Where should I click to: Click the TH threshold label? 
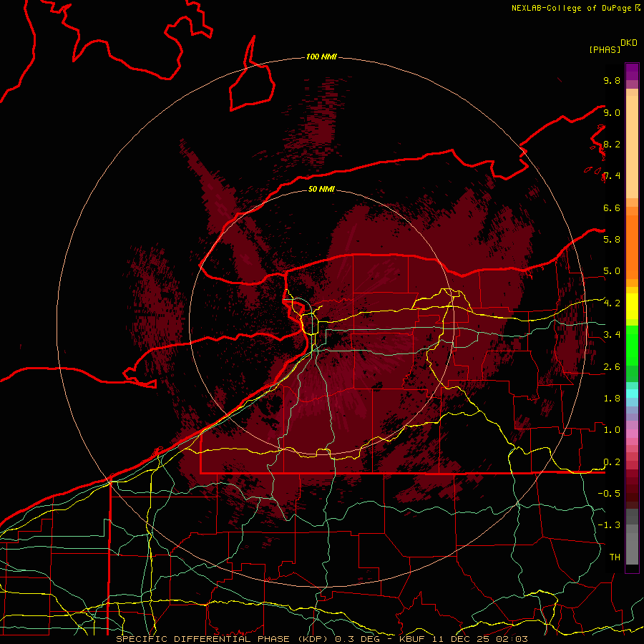pyautogui.click(x=615, y=557)
